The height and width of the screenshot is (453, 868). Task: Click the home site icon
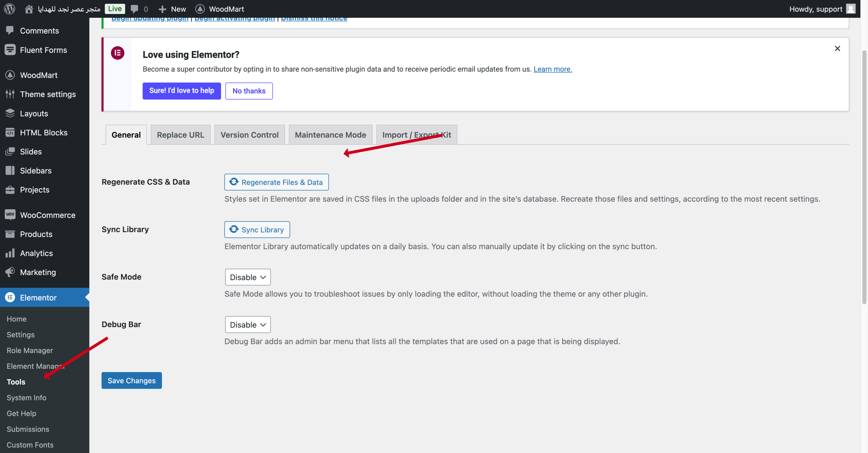tap(29, 9)
